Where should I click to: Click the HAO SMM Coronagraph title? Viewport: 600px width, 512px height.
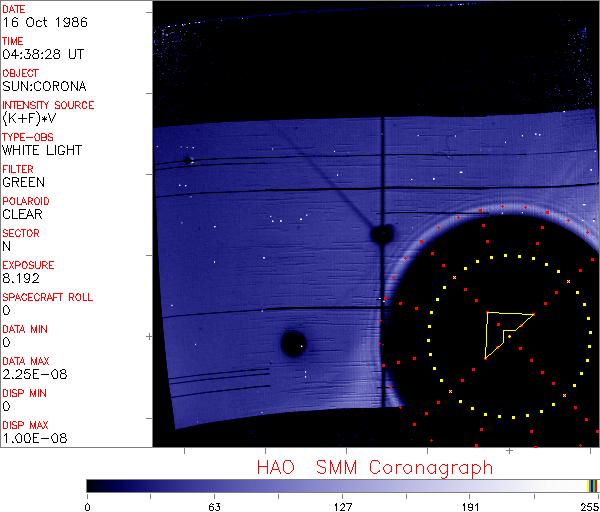(375, 467)
